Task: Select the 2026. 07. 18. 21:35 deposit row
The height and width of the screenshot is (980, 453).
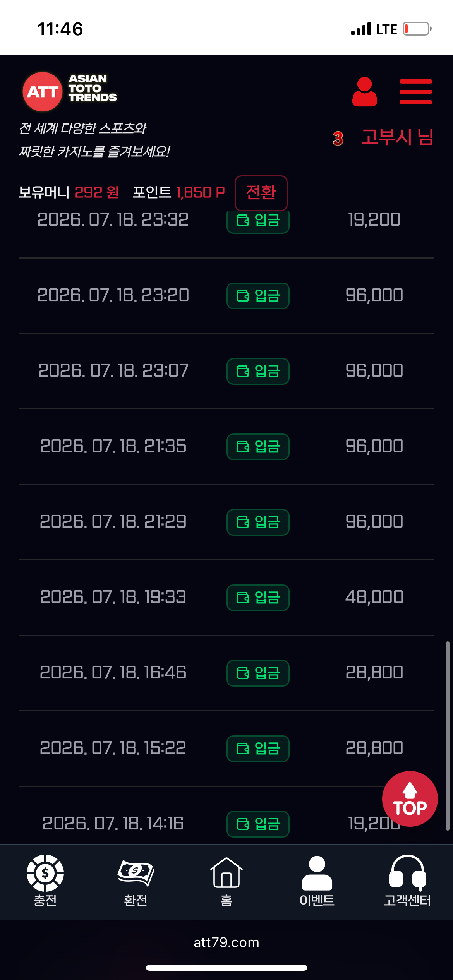Action: tap(226, 447)
